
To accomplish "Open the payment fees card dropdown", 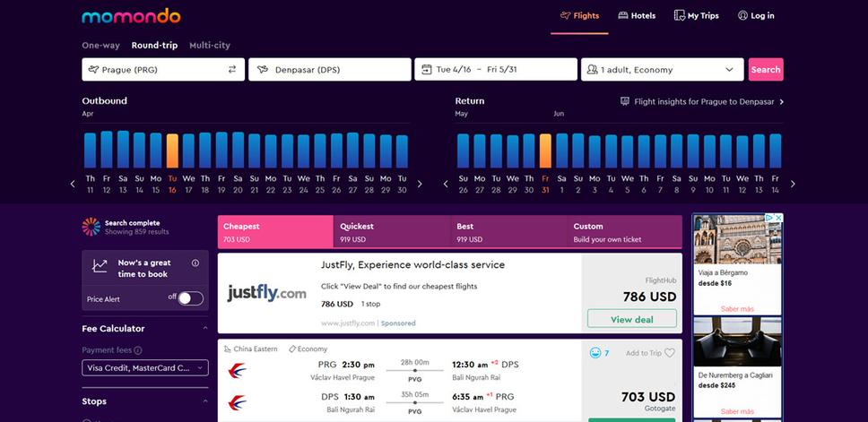I will [145, 368].
